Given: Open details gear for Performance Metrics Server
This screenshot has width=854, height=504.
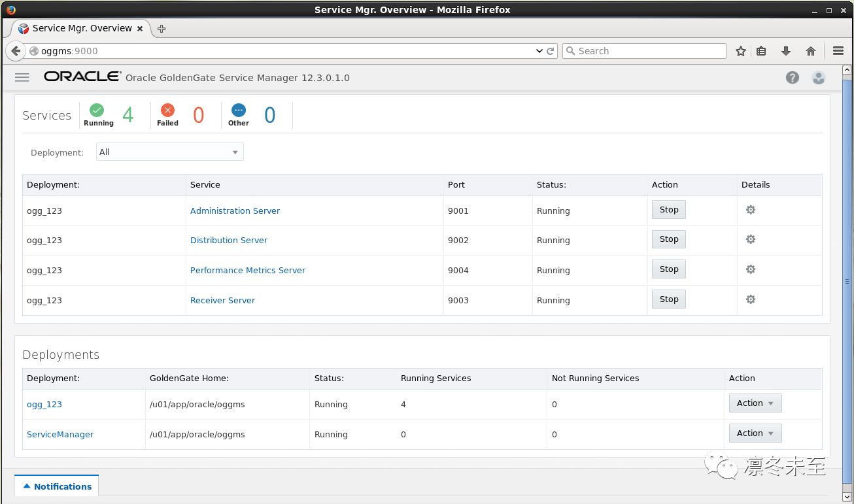Looking at the screenshot, I should pyautogui.click(x=751, y=269).
